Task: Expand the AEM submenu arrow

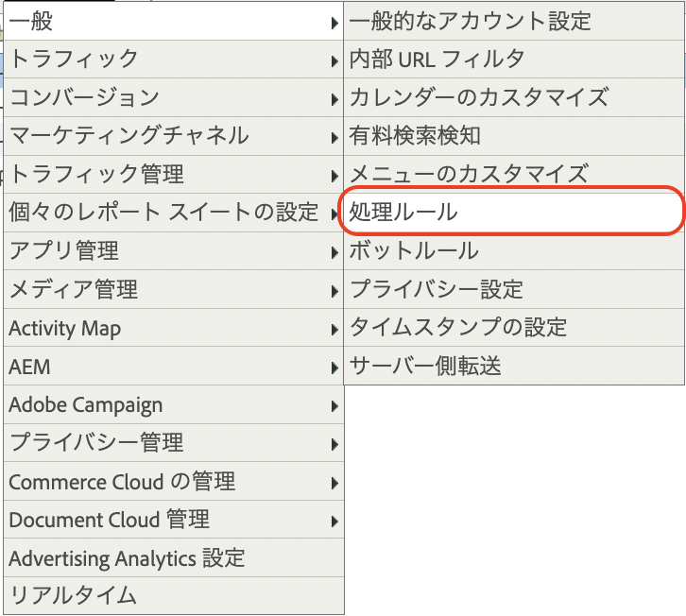Action: [x=334, y=368]
